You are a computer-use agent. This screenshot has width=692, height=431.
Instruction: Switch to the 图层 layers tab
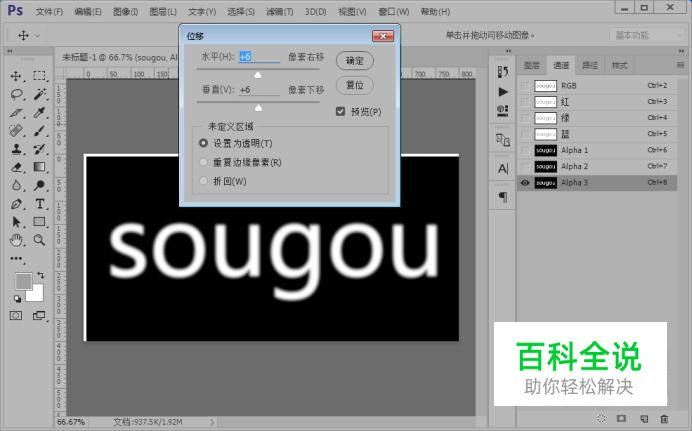pos(532,66)
